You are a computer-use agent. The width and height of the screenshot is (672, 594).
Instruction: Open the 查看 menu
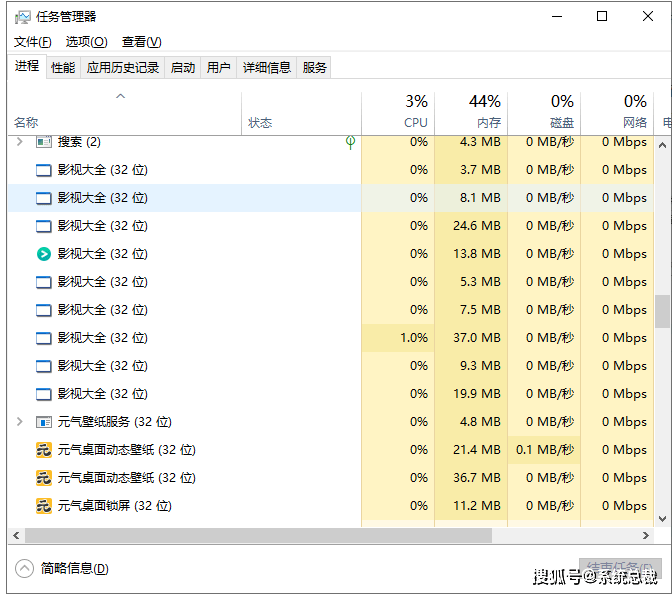coord(141,42)
